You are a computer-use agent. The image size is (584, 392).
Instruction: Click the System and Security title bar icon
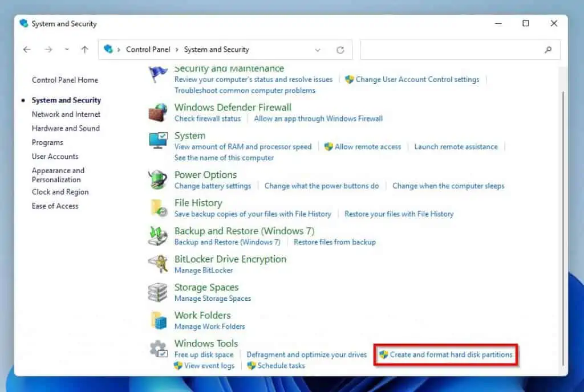click(24, 23)
